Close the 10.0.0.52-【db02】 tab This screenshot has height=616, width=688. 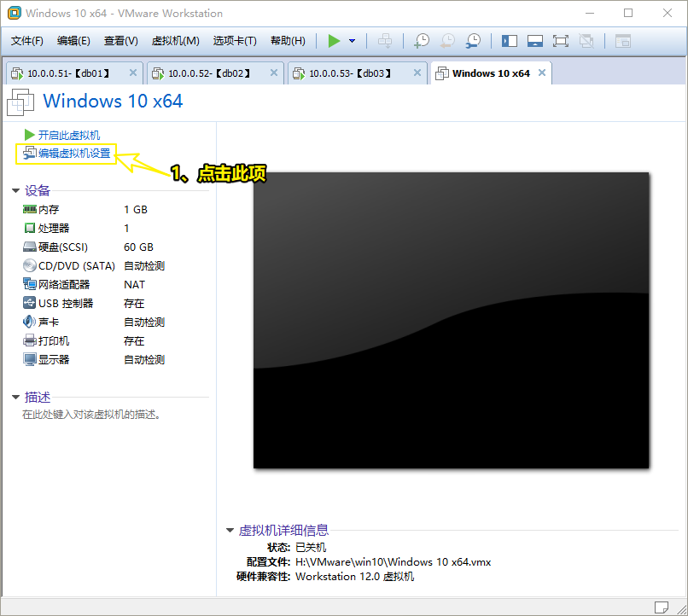[274, 73]
